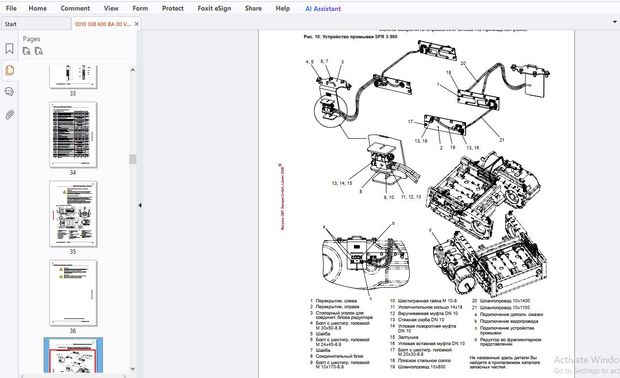Open the Protect tab
This screenshot has height=378, width=620.
pos(173,8)
